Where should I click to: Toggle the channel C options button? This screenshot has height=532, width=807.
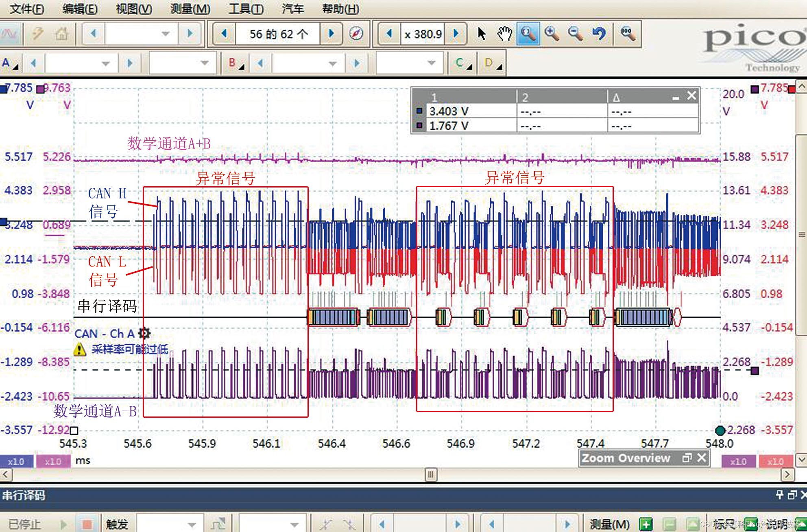point(463,63)
